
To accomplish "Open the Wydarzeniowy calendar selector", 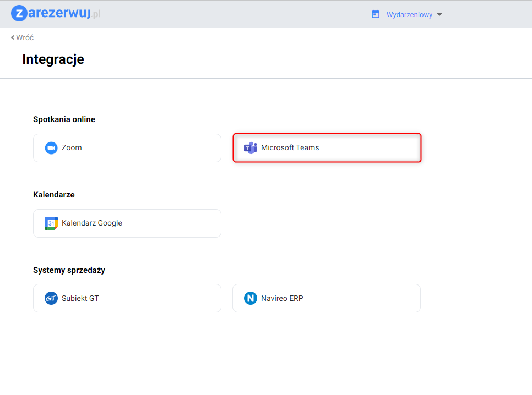I will 409,15.
